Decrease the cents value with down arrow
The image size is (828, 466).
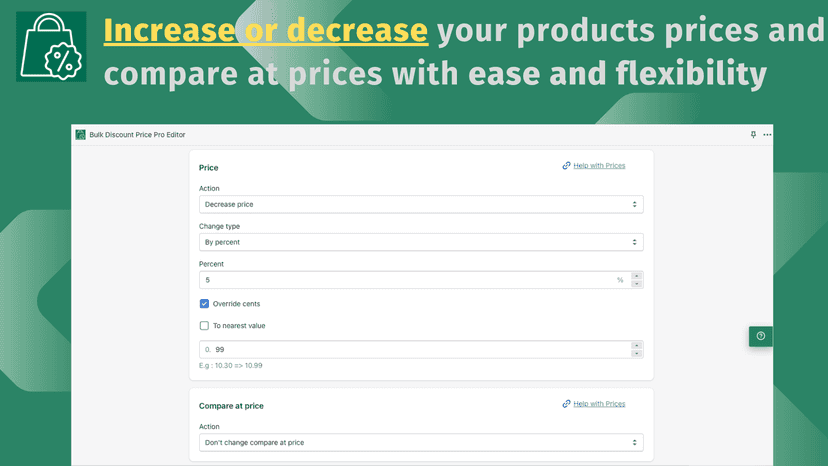point(636,353)
